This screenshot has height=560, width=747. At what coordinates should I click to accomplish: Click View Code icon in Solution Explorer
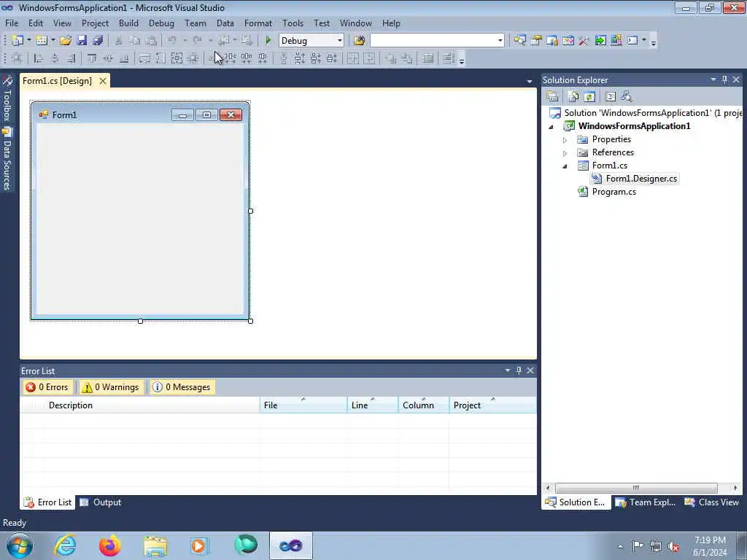(x=611, y=97)
